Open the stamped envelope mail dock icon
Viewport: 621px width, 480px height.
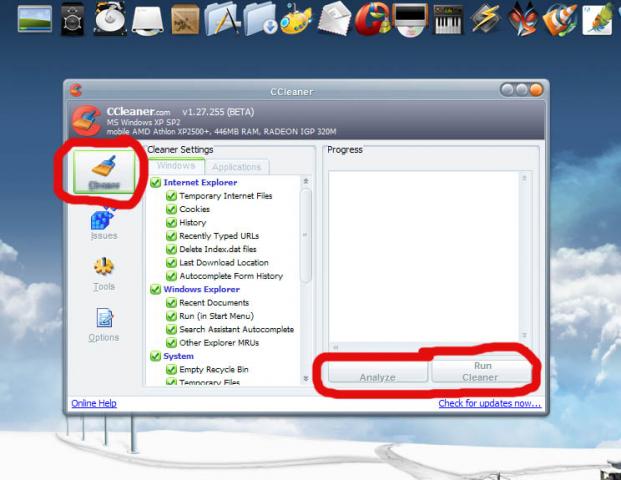click(334, 18)
